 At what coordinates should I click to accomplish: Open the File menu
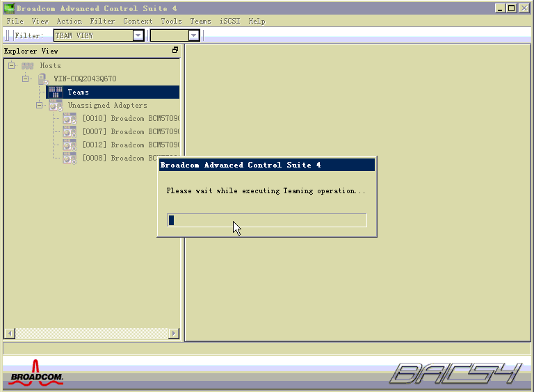click(x=15, y=21)
